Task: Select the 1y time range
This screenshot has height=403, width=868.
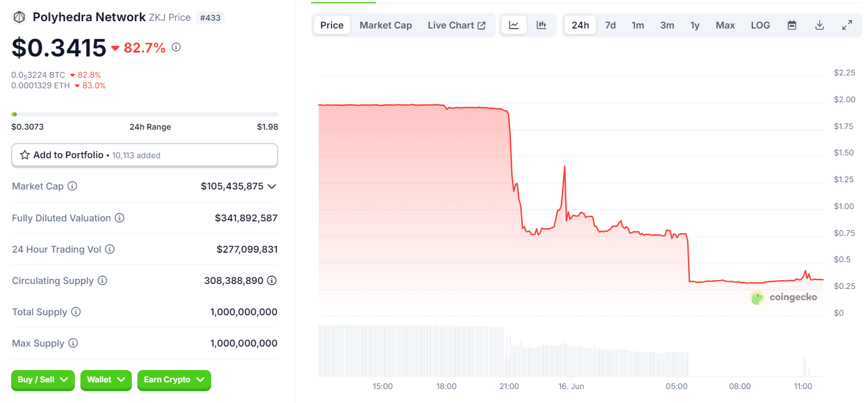Action: pos(695,25)
